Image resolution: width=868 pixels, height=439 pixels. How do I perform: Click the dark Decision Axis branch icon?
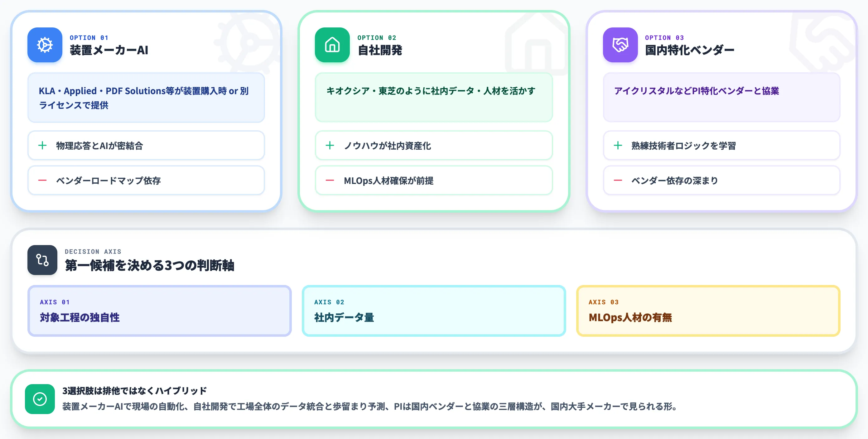tap(42, 260)
